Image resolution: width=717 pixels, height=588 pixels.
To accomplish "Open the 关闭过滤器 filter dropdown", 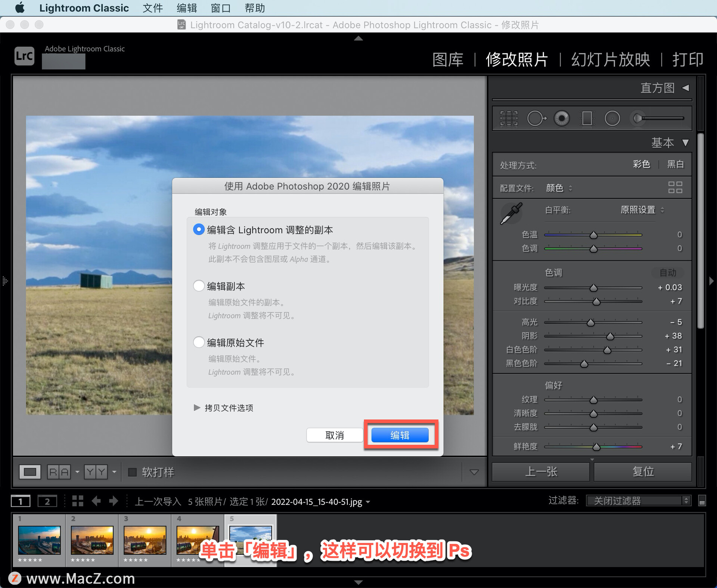I will click(638, 501).
